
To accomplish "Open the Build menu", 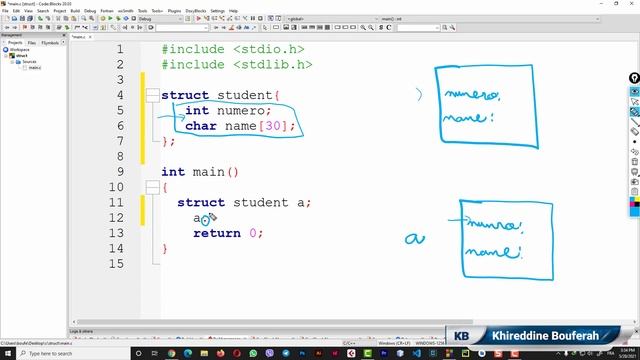I will coord(75,11).
